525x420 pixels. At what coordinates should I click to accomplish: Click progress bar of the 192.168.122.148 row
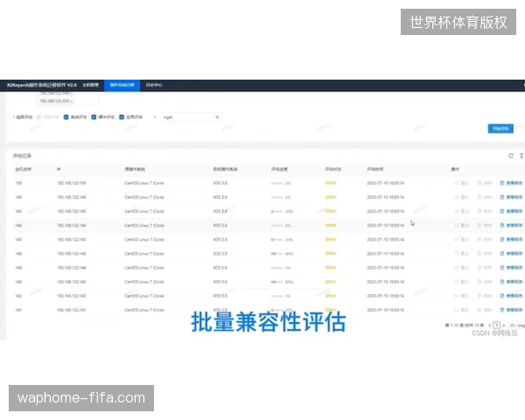pyautogui.click(x=277, y=254)
